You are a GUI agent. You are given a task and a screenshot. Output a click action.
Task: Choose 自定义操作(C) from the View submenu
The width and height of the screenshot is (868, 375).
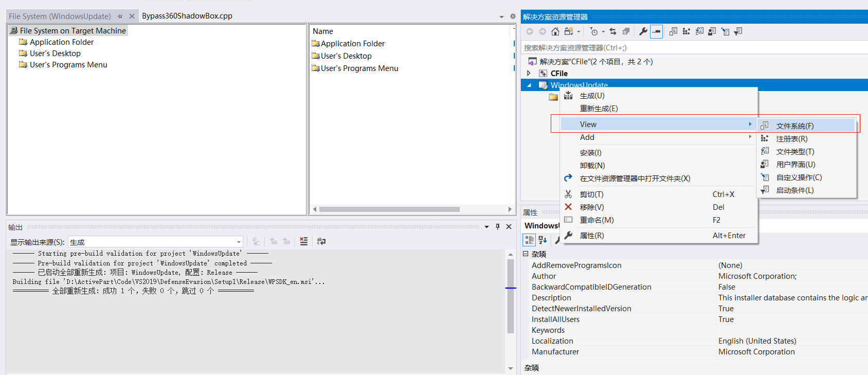tap(807, 177)
